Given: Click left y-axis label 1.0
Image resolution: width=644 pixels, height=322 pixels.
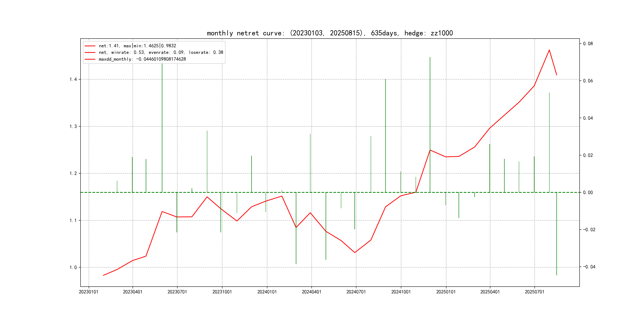Looking at the screenshot, I should click(x=73, y=268).
